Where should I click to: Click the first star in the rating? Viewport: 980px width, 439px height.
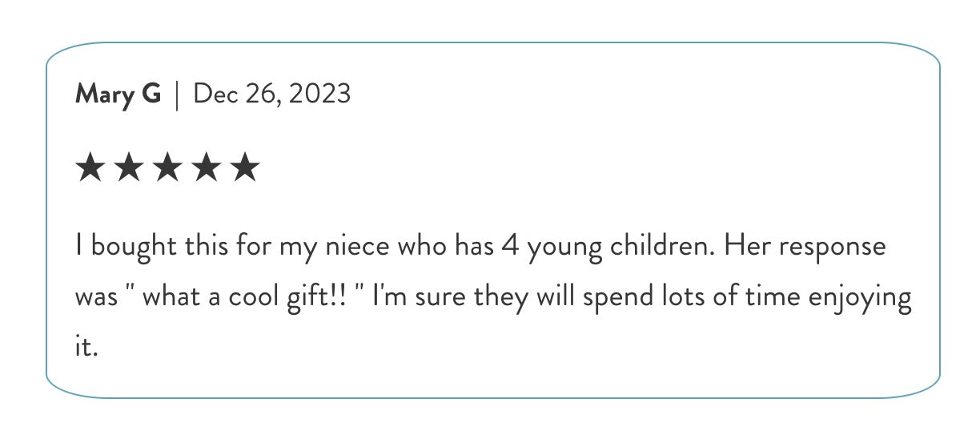90,169
